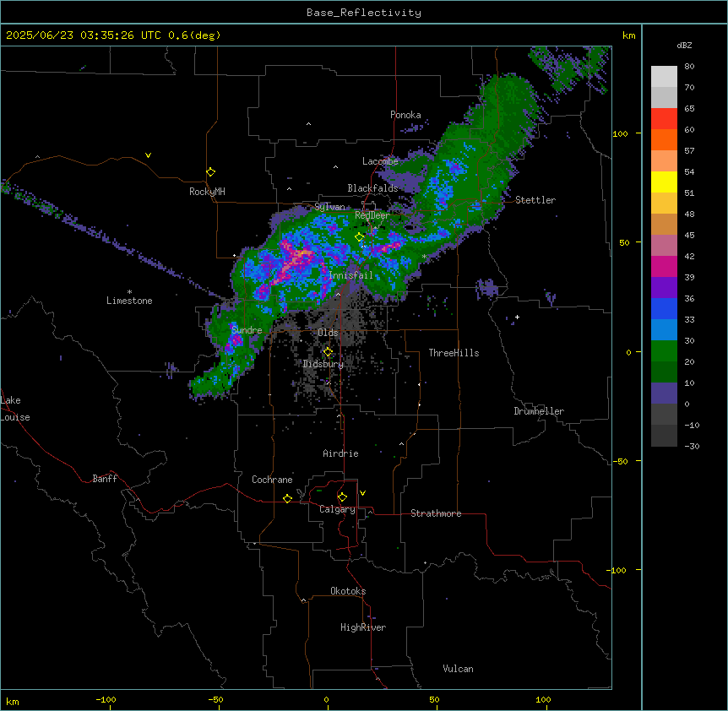
Task: Select the Didsbury label
Action: pos(323,364)
